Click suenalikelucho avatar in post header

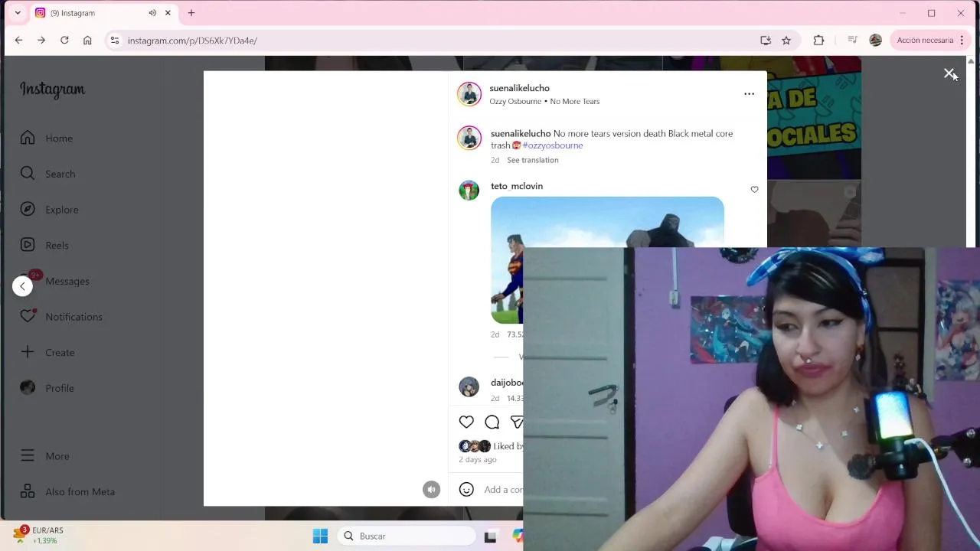pyautogui.click(x=469, y=94)
